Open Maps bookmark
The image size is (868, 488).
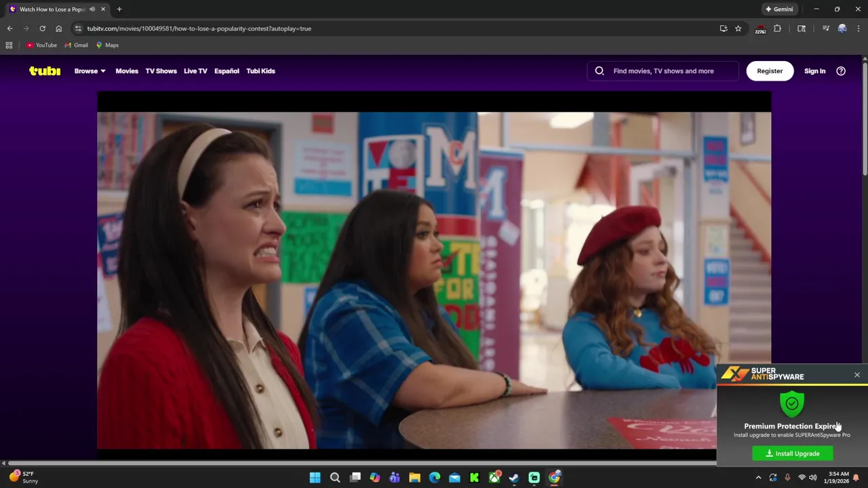(x=107, y=45)
